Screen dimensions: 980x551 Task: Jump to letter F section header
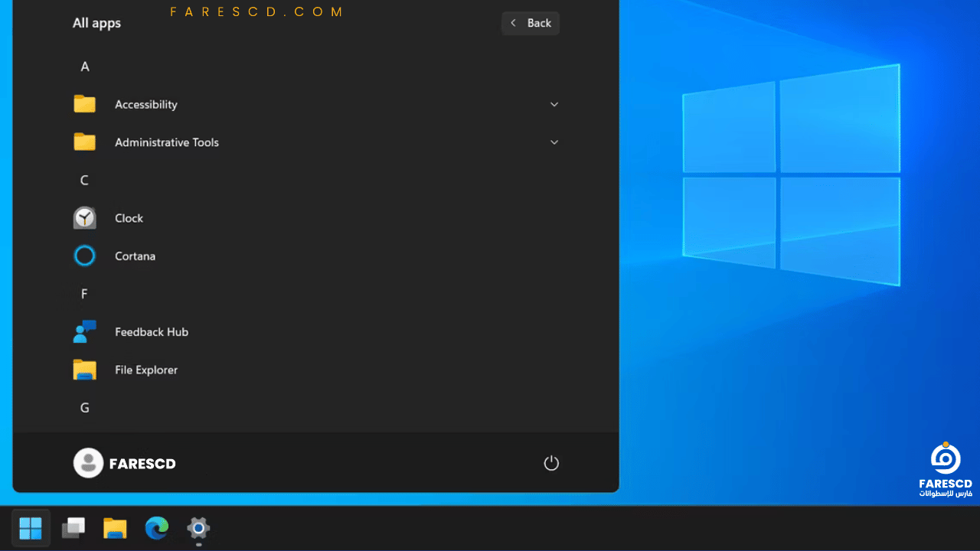84,294
